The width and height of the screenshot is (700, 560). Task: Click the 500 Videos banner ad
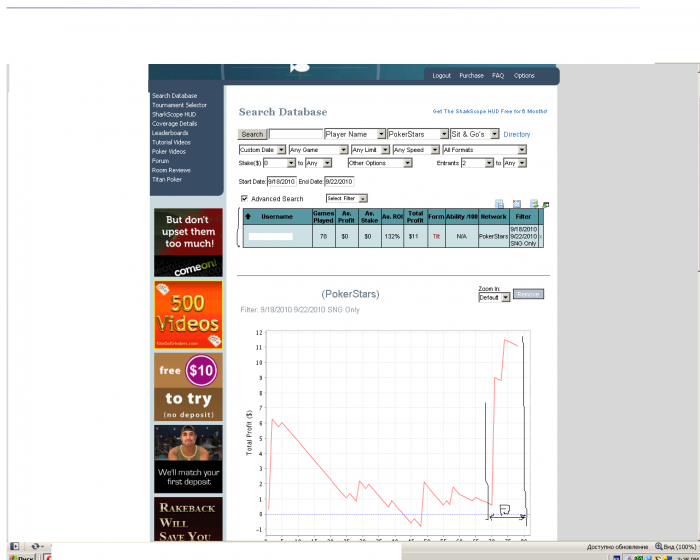[x=188, y=315]
